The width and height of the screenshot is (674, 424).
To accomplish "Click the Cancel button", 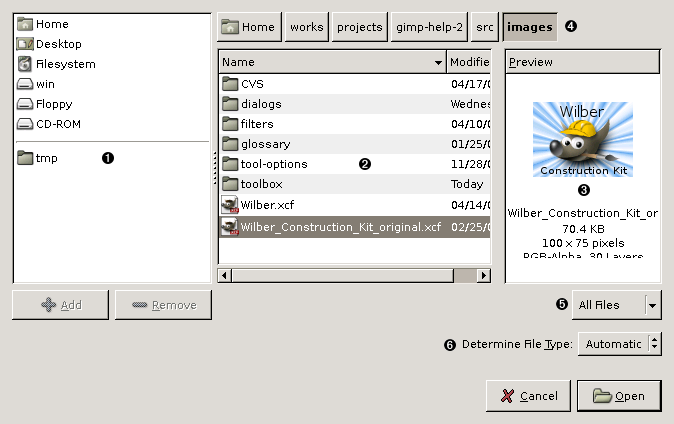I will [528, 396].
